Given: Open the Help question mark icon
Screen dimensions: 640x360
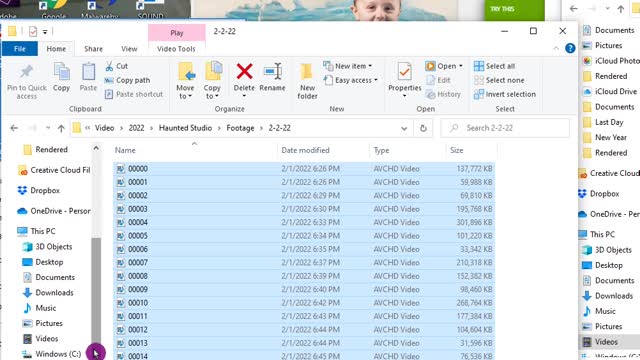Looking at the screenshot, I should click(x=570, y=48).
